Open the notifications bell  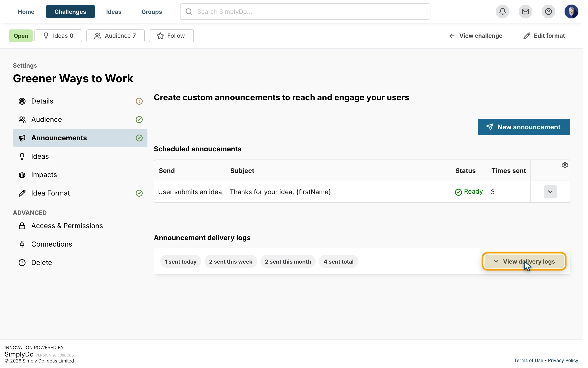(x=502, y=11)
